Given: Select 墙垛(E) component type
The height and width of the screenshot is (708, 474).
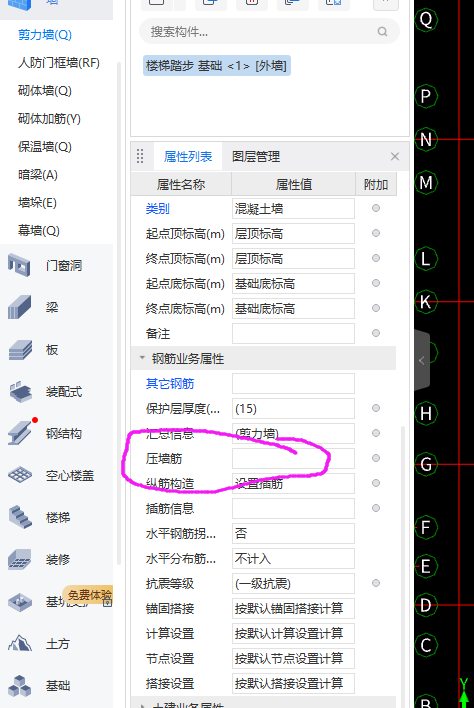Looking at the screenshot, I should [37, 203].
